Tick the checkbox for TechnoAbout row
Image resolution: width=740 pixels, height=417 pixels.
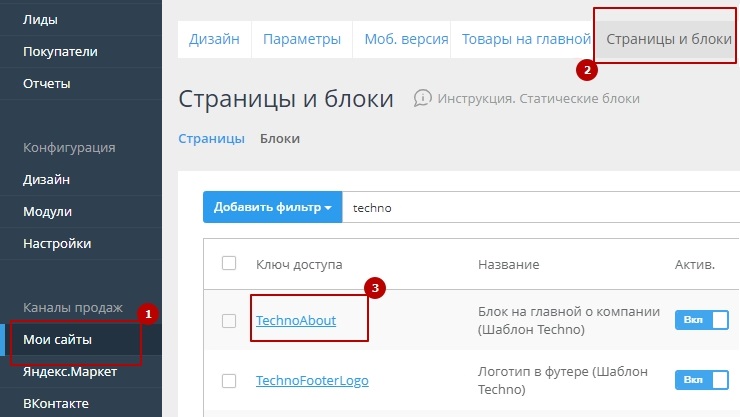pos(229,320)
